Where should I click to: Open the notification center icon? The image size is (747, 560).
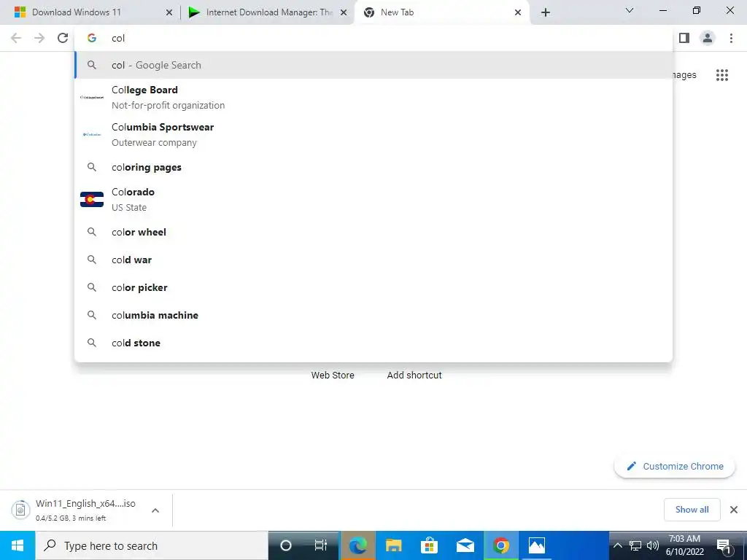point(724,545)
